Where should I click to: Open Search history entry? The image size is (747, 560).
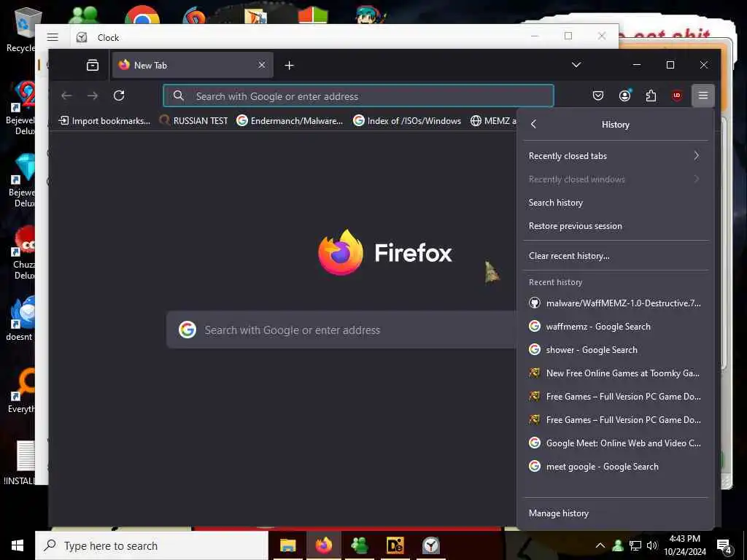point(615,203)
